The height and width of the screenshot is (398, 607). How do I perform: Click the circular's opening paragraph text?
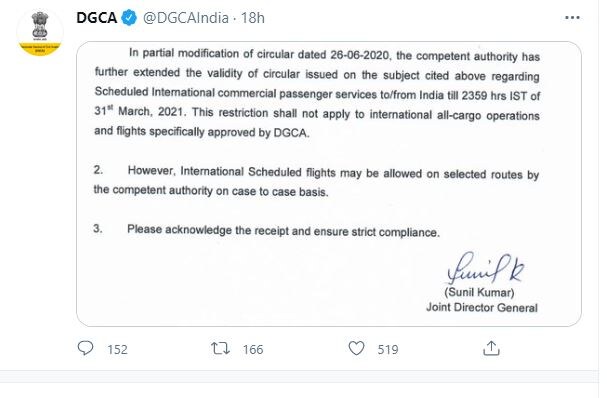click(317, 93)
